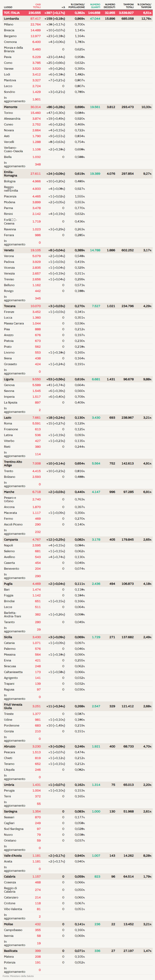
Task: Select the NUMERO DECEDUTI column header
Action: pyautogui.click(x=110, y=6)
